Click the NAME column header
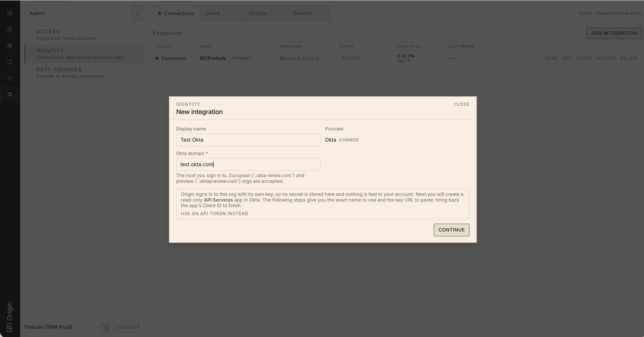644x337 pixels. [206, 46]
